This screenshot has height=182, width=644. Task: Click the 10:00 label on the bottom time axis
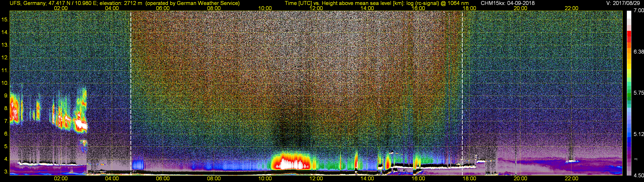point(265,179)
